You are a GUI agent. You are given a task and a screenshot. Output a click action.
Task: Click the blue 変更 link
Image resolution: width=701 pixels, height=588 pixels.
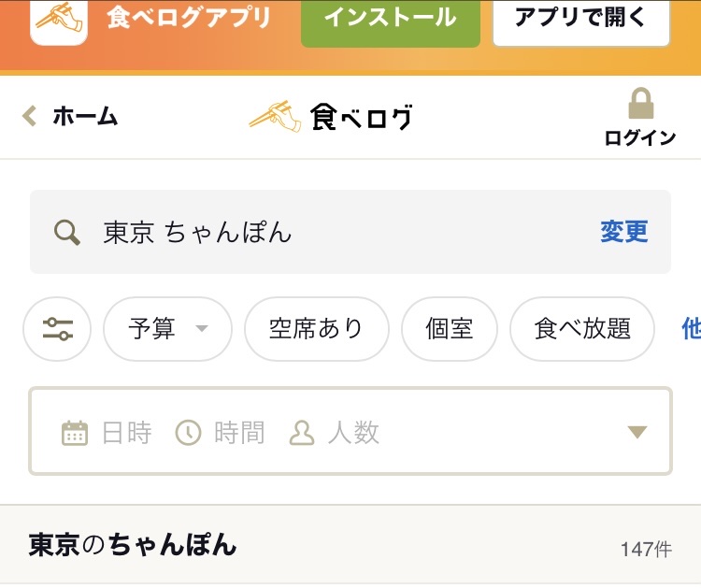[624, 232]
